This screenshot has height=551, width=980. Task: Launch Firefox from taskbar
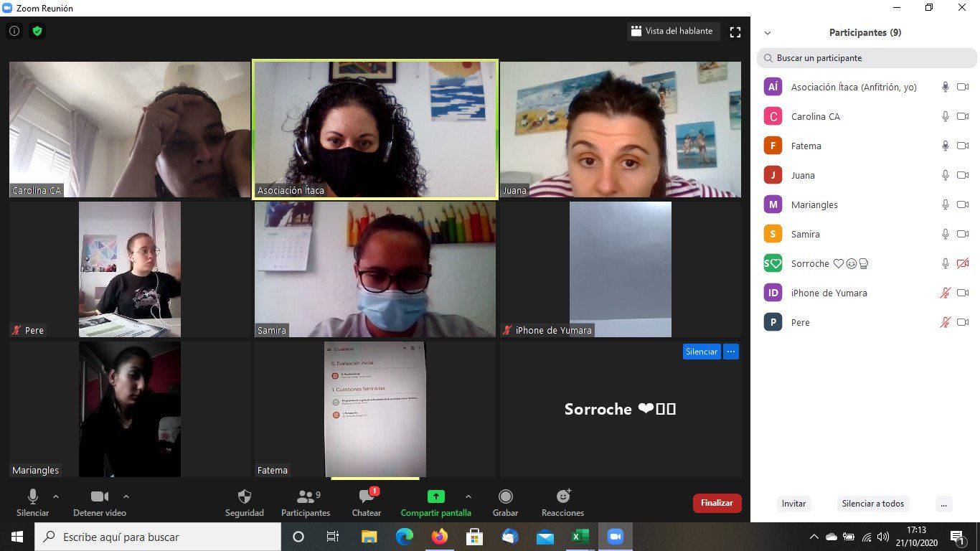pyautogui.click(x=439, y=537)
